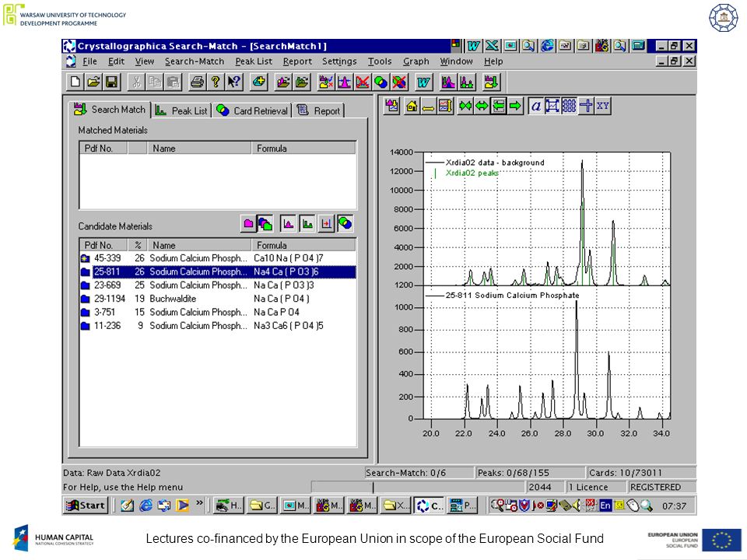Screen dimensions: 747x560
Task: Select candidate row 23-669
Action: (218, 285)
